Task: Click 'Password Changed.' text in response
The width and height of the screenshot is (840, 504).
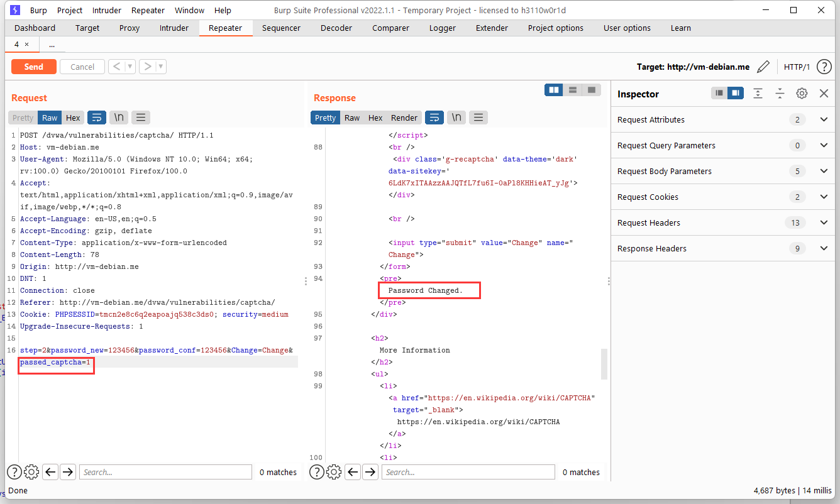Action: pos(425,290)
